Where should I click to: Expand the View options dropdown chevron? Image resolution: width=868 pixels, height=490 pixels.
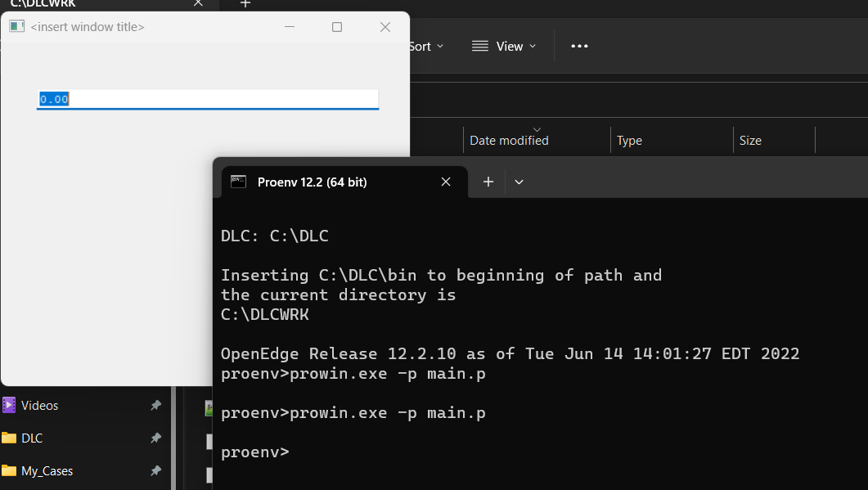point(532,47)
